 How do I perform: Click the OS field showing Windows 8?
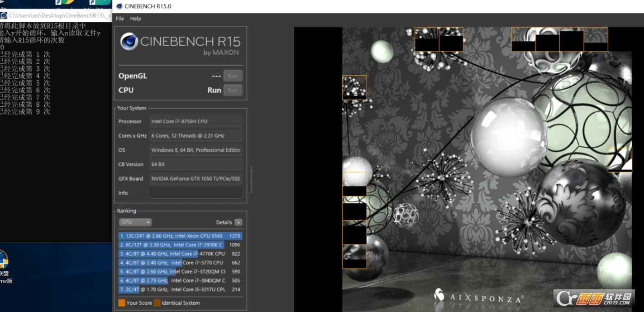[x=196, y=150]
